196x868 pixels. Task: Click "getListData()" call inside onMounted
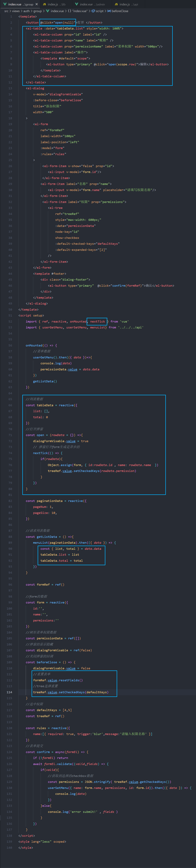[x=45, y=381]
